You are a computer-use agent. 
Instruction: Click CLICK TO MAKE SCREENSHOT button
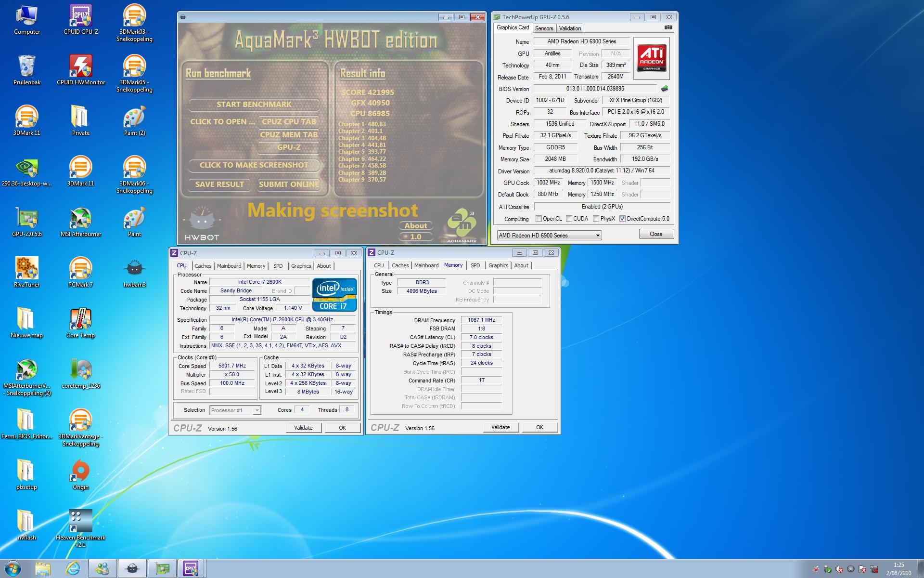[x=254, y=165]
